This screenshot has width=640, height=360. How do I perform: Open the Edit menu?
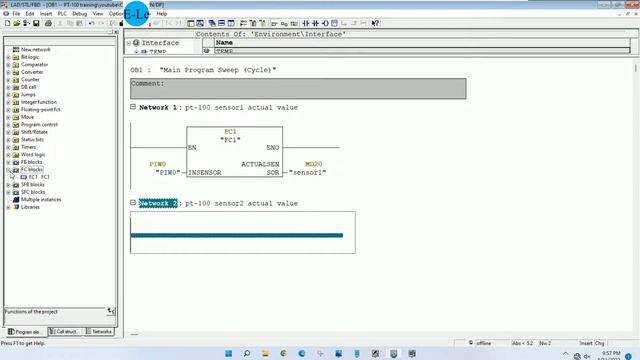point(30,13)
